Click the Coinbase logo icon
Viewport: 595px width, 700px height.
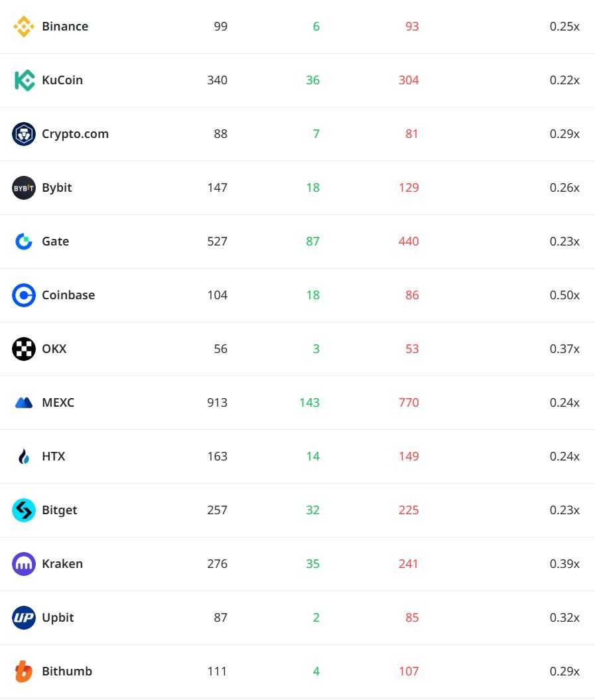click(x=24, y=295)
